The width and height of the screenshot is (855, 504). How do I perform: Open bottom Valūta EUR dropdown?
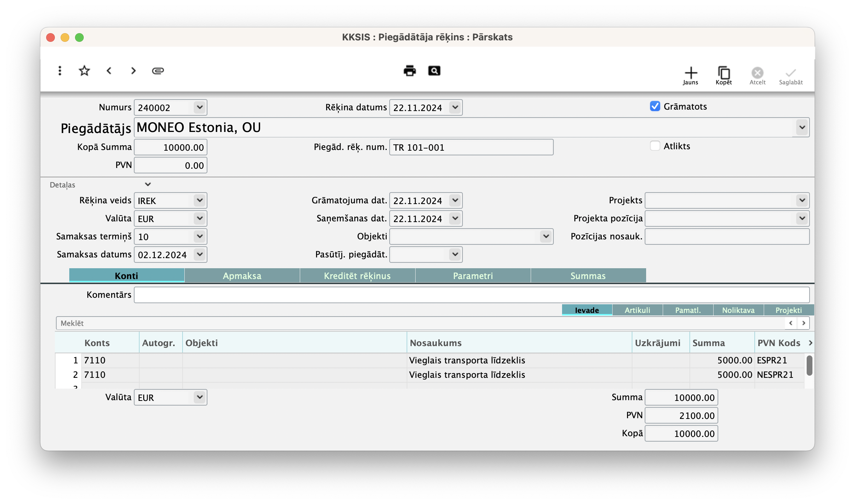tap(199, 397)
